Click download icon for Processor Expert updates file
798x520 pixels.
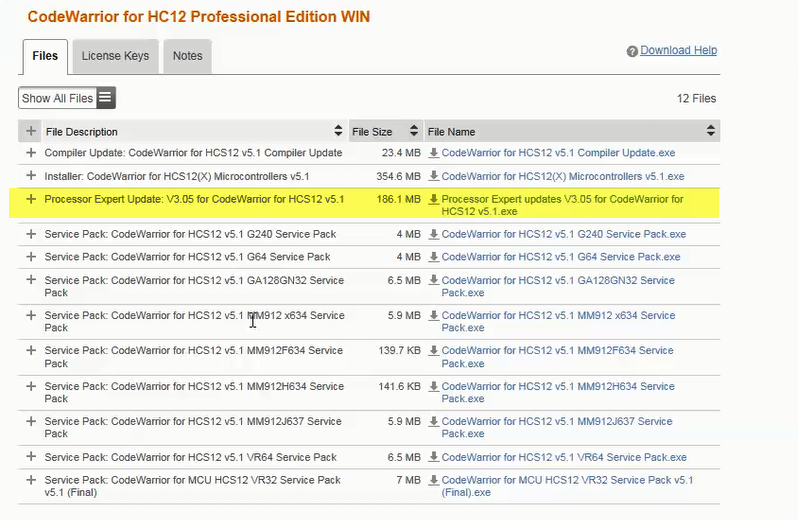pyautogui.click(x=434, y=200)
